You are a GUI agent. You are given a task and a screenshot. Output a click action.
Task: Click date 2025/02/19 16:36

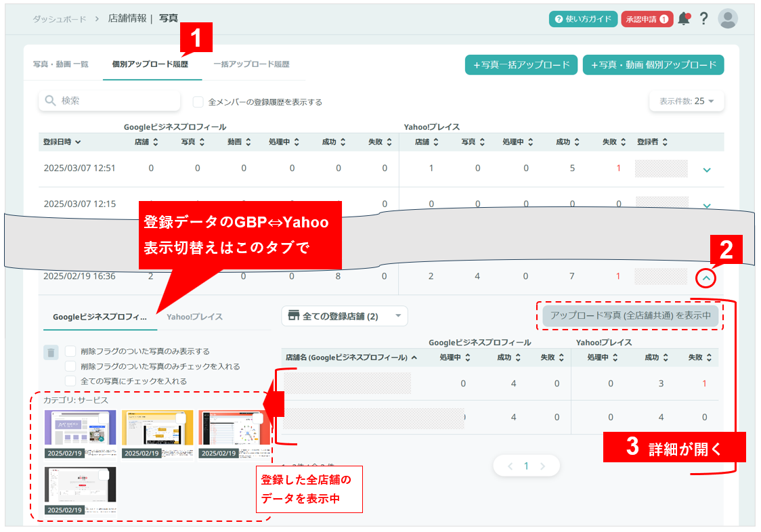(80, 276)
